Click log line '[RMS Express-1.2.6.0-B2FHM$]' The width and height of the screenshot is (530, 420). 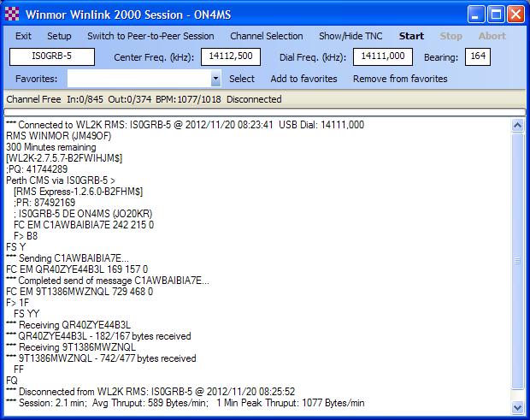click(x=78, y=192)
